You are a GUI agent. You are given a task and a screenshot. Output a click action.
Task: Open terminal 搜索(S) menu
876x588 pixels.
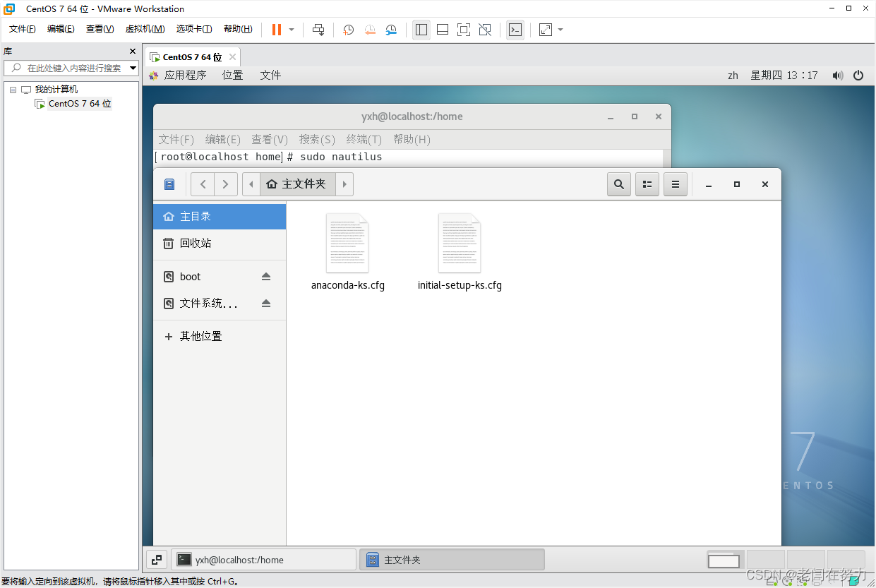pyautogui.click(x=317, y=139)
